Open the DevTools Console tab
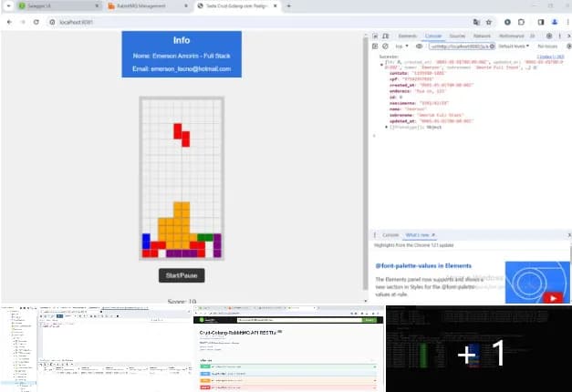 [x=433, y=36]
